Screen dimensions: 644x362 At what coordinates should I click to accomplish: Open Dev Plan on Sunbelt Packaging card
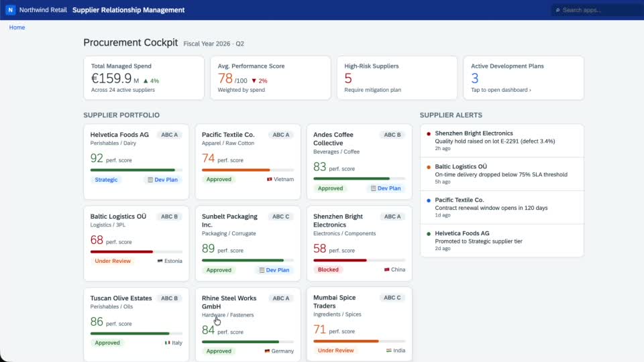click(x=274, y=270)
